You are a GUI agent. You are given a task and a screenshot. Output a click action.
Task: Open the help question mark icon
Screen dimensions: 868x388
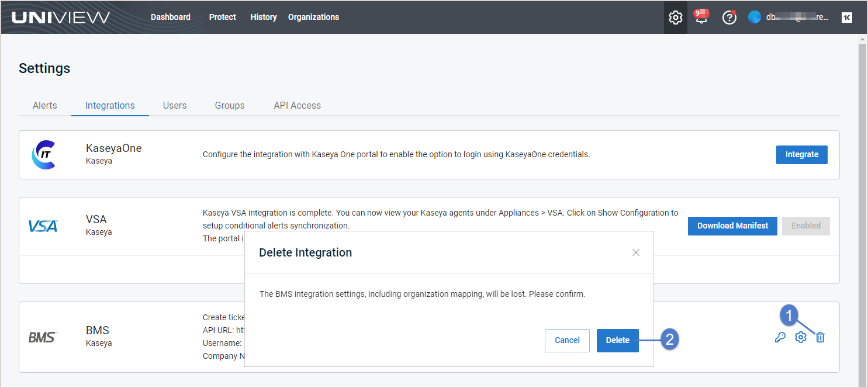tap(729, 18)
